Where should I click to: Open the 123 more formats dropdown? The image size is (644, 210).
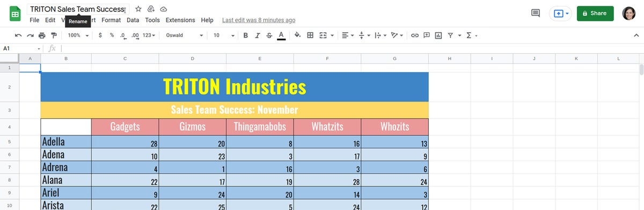pos(149,35)
